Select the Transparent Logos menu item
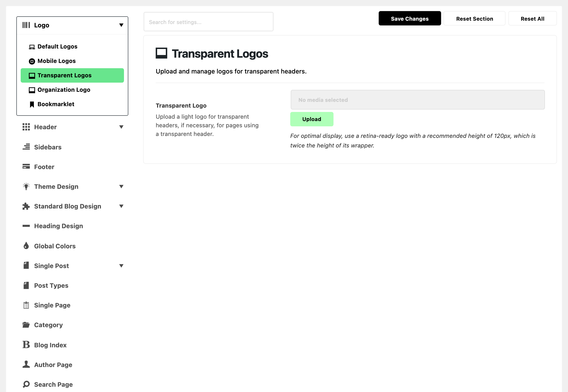 point(72,76)
